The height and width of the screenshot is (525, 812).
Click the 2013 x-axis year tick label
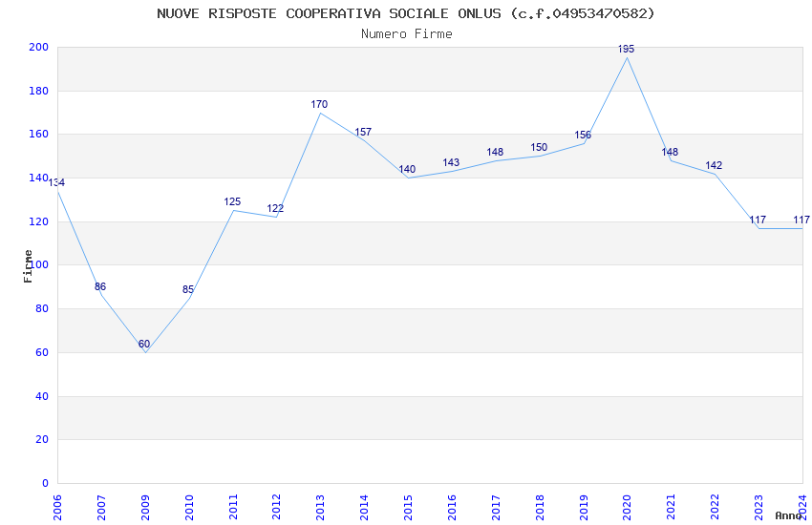click(320, 508)
